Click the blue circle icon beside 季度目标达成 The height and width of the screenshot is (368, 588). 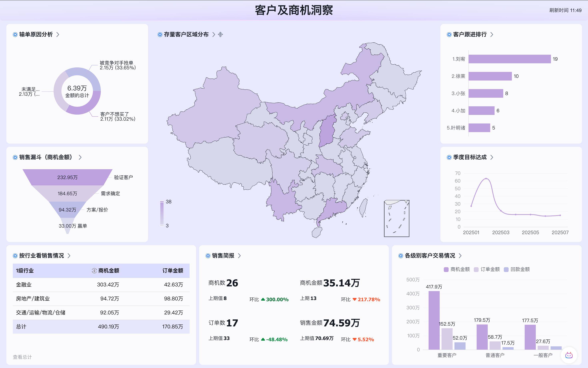(449, 157)
